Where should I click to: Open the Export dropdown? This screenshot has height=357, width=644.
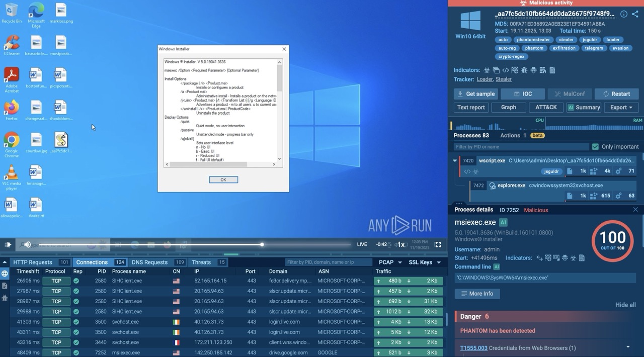[621, 107]
